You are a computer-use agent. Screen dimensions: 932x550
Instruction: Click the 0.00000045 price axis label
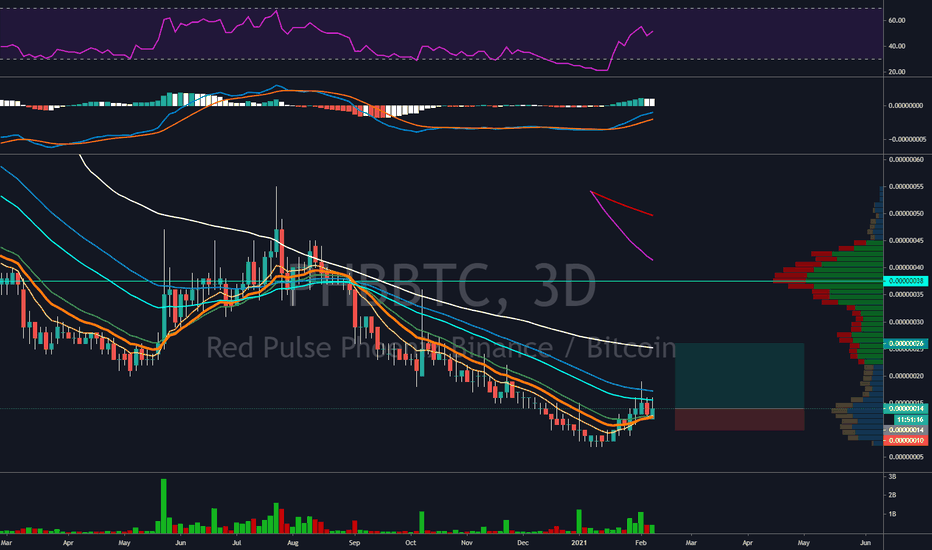pyautogui.click(x=906, y=241)
